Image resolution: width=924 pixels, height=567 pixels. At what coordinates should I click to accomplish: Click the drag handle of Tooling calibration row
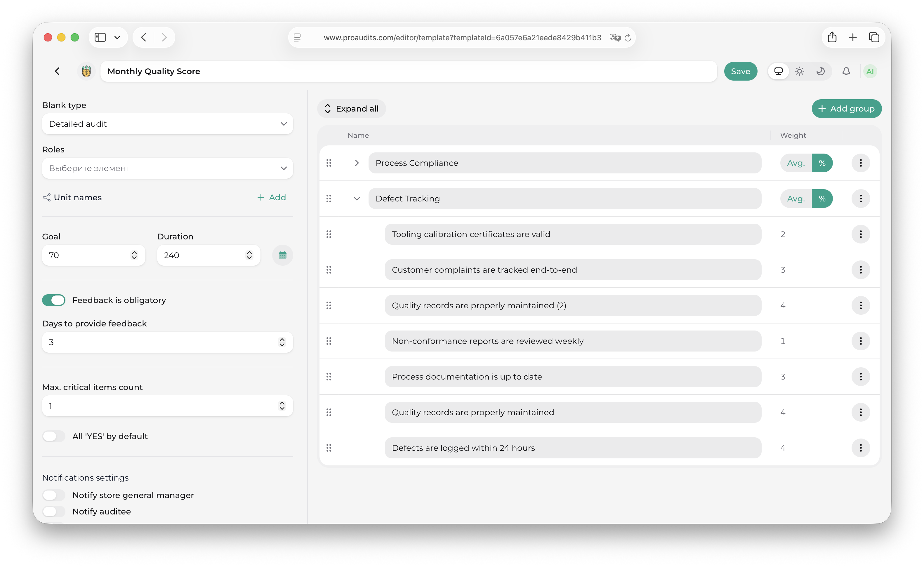point(329,234)
